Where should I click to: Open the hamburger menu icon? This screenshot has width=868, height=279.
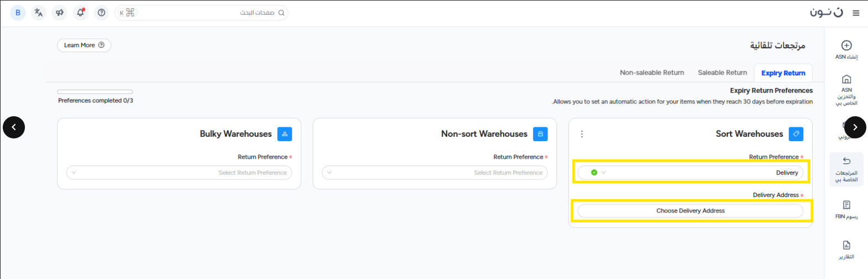click(855, 13)
